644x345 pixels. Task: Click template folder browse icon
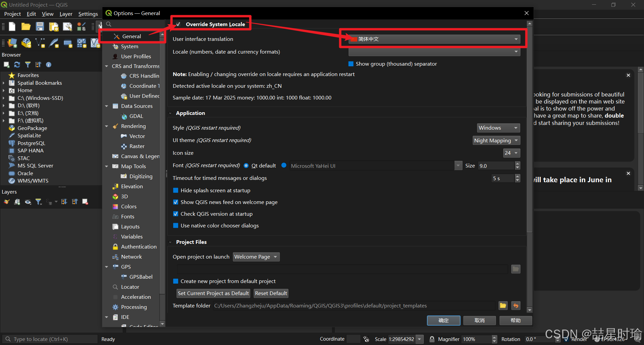[503, 305]
